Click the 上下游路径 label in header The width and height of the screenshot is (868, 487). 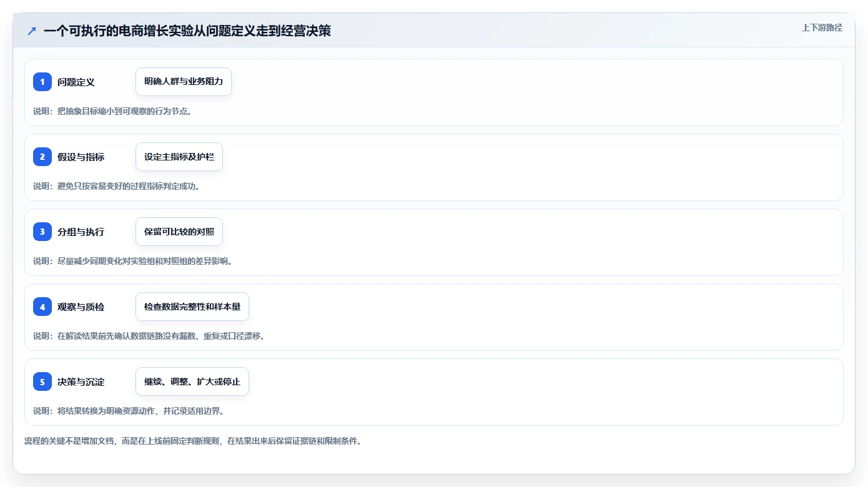click(x=822, y=27)
